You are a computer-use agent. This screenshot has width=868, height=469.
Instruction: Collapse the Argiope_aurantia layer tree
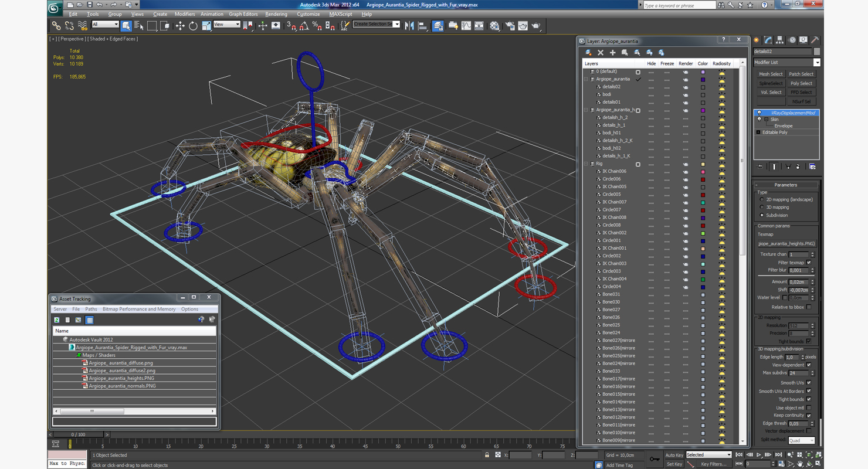pyautogui.click(x=585, y=79)
